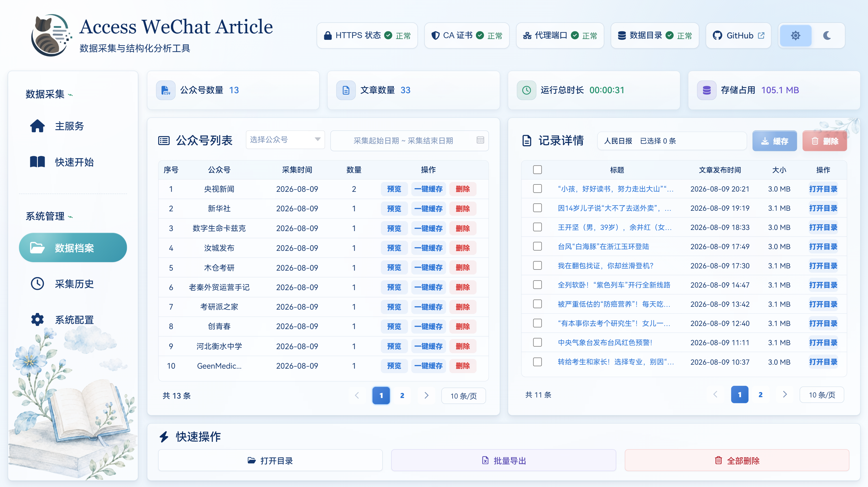The image size is (868, 487).
Task: Check the 转给考生和家长 article checkbox
Action: 538,362
